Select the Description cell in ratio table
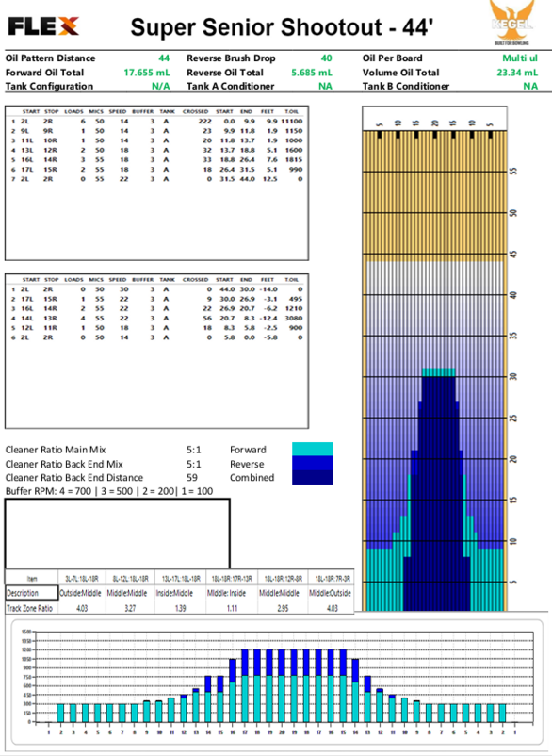552x756 pixels. coord(32,593)
